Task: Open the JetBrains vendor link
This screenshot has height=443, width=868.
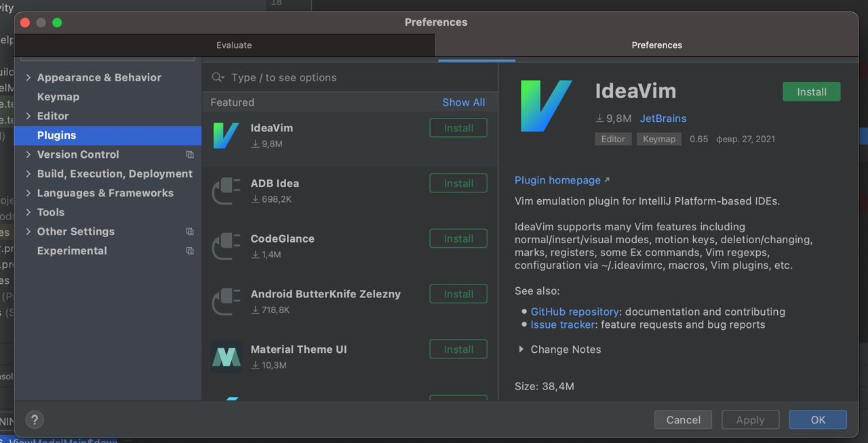Action: click(663, 118)
